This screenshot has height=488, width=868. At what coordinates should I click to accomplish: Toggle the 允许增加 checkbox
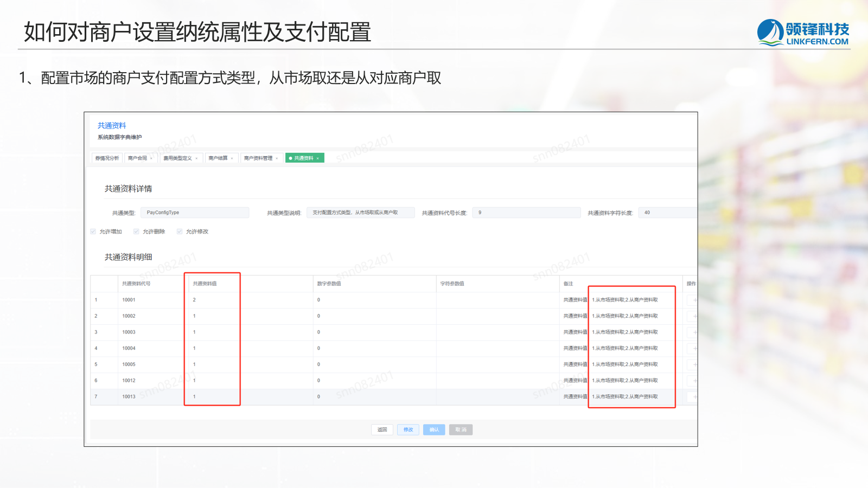pyautogui.click(x=93, y=232)
